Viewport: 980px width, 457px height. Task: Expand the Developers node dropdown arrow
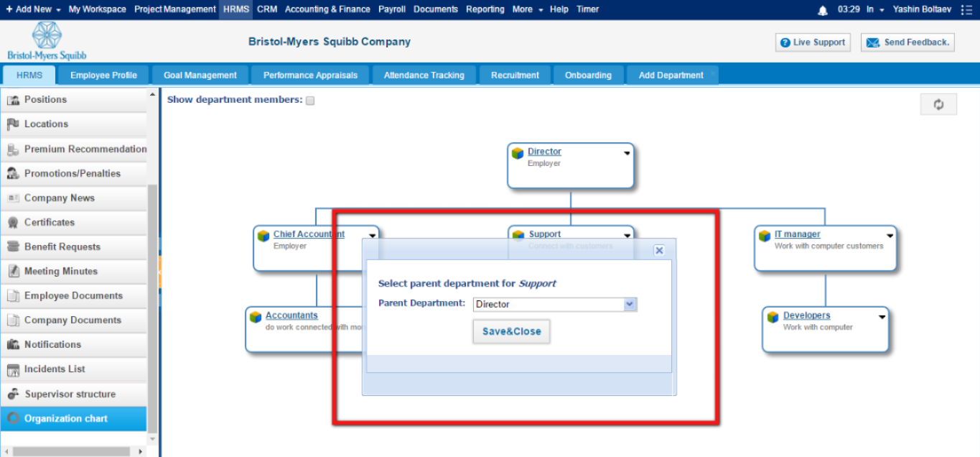(x=882, y=317)
